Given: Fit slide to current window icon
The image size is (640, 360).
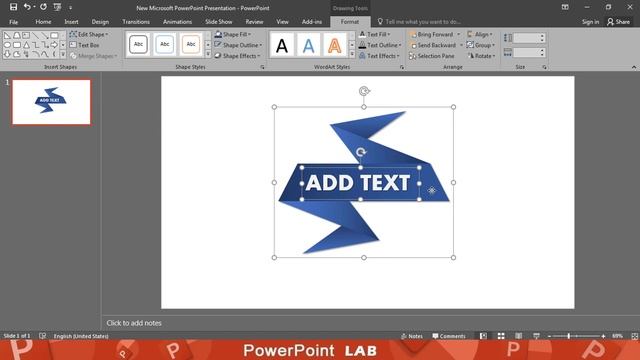Looking at the screenshot, I should point(634,336).
